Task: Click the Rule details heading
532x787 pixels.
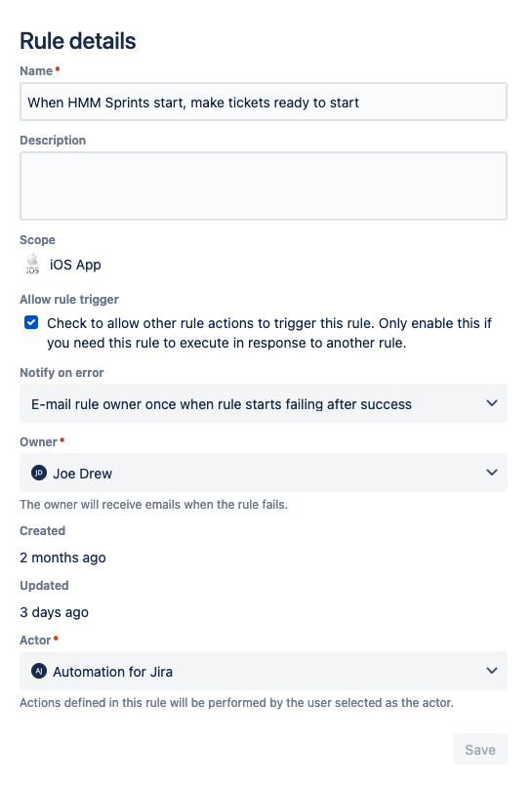Action: (78, 41)
